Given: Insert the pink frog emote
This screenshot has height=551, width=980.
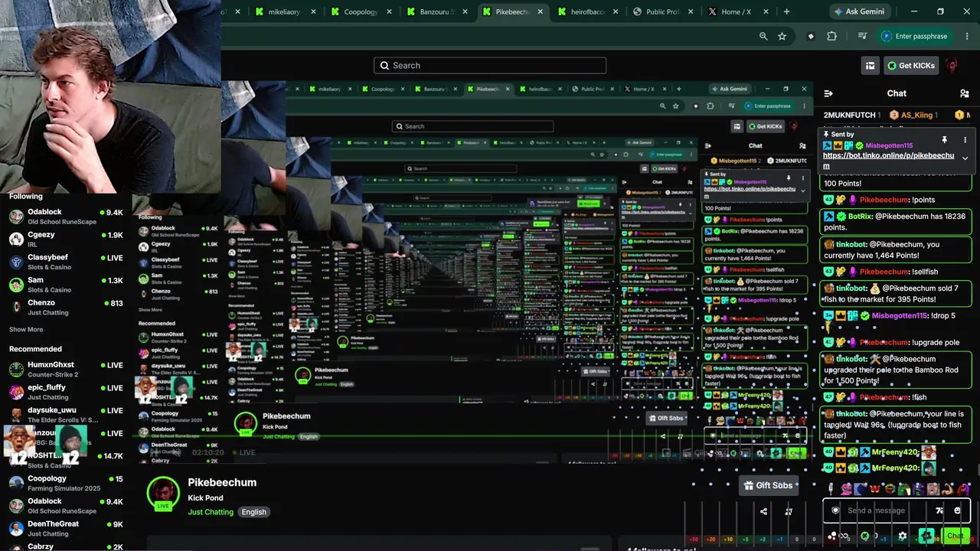Looking at the screenshot, I should coord(846,488).
